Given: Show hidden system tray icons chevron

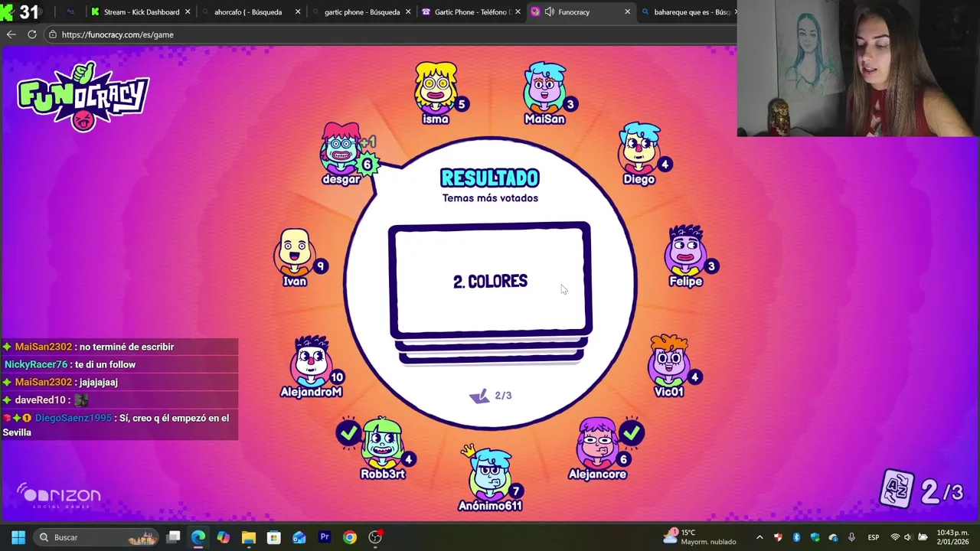Looking at the screenshot, I should click(759, 537).
